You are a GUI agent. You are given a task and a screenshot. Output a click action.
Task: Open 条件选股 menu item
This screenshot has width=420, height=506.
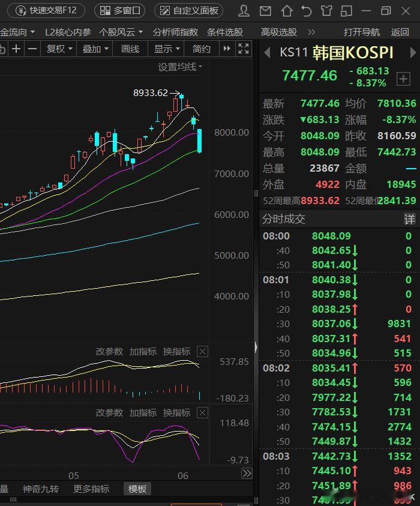(225, 32)
